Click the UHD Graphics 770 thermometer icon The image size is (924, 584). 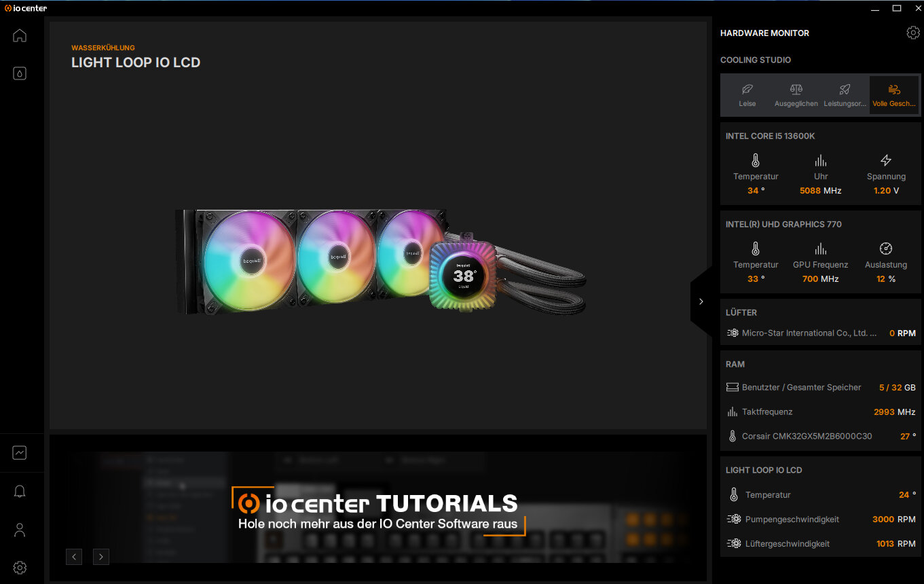tap(756, 249)
